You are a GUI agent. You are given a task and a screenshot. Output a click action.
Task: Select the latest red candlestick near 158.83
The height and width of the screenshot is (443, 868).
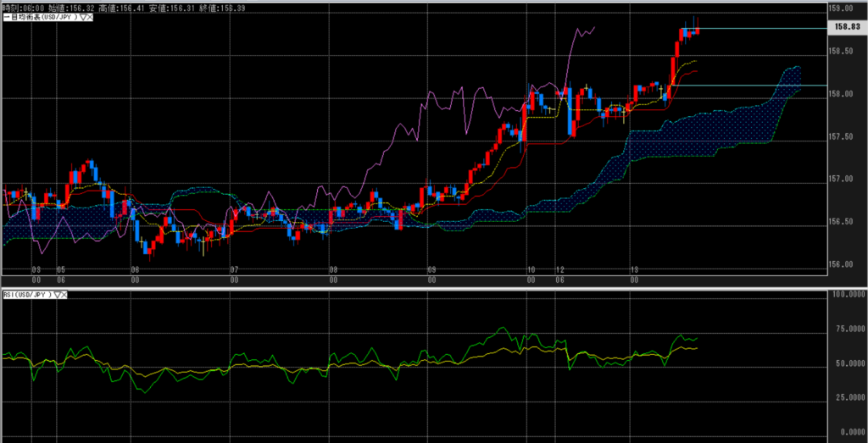(696, 31)
